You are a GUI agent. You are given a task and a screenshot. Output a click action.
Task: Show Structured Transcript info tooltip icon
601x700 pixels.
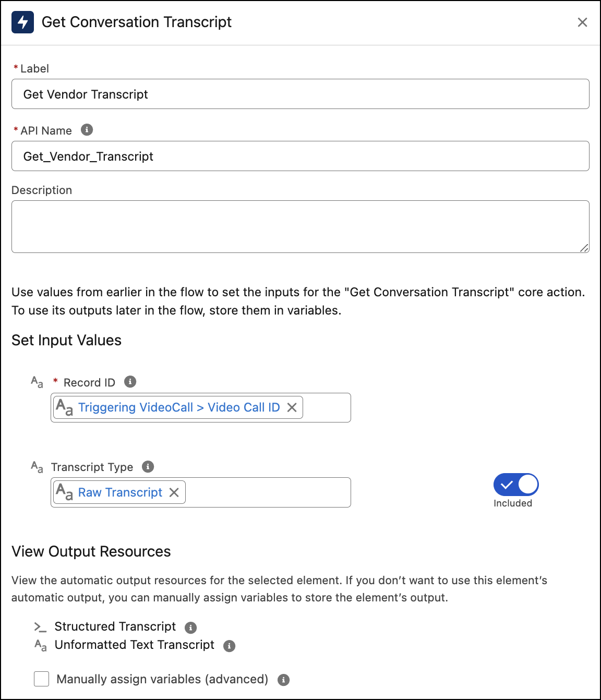(191, 627)
